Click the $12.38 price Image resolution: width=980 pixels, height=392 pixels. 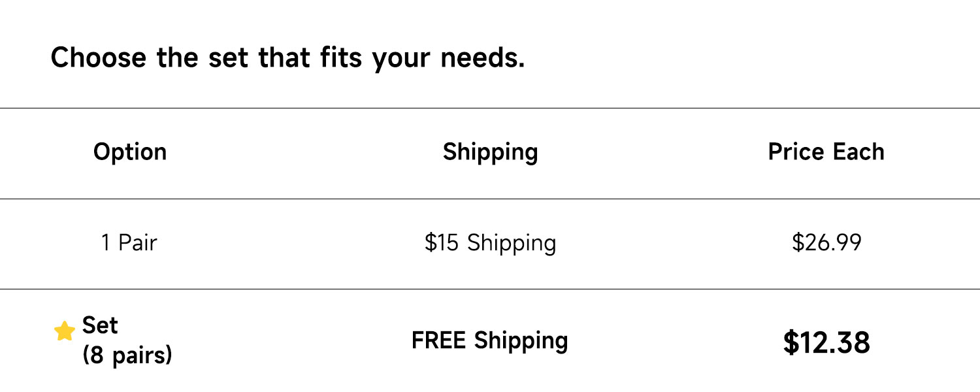[826, 342]
